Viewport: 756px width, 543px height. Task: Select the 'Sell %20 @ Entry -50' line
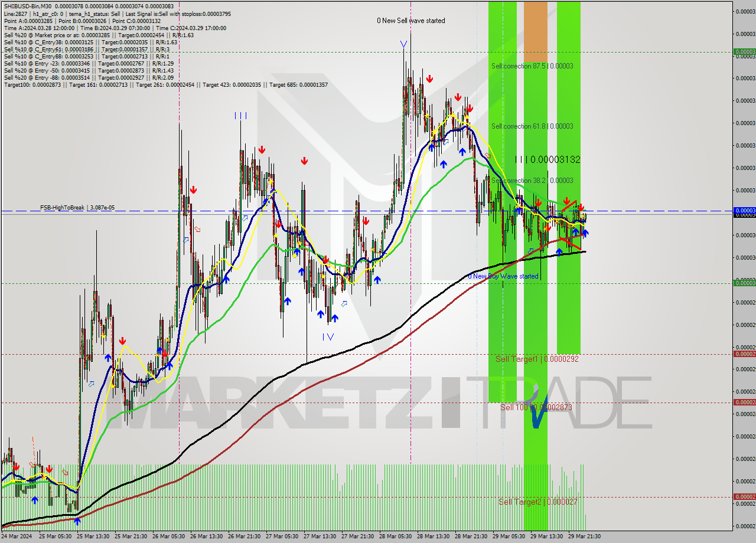(x=89, y=70)
